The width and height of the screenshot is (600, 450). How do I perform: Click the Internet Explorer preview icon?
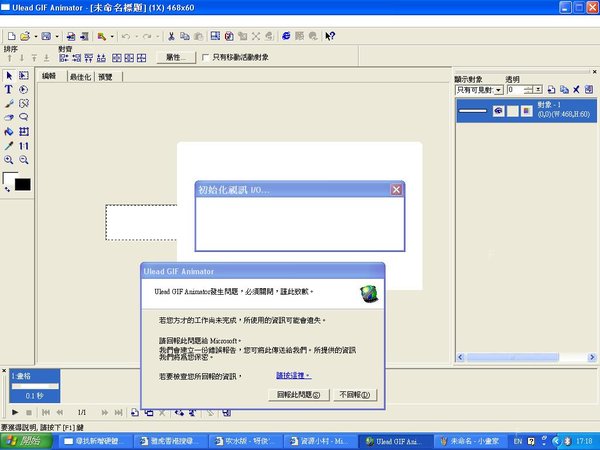(x=286, y=36)
